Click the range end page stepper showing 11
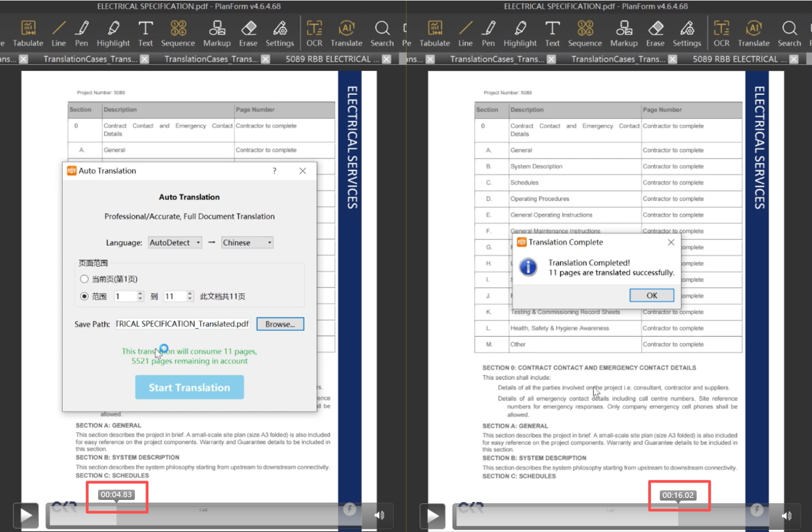This screenshot has height=532, width=812. tap(179, 296)
